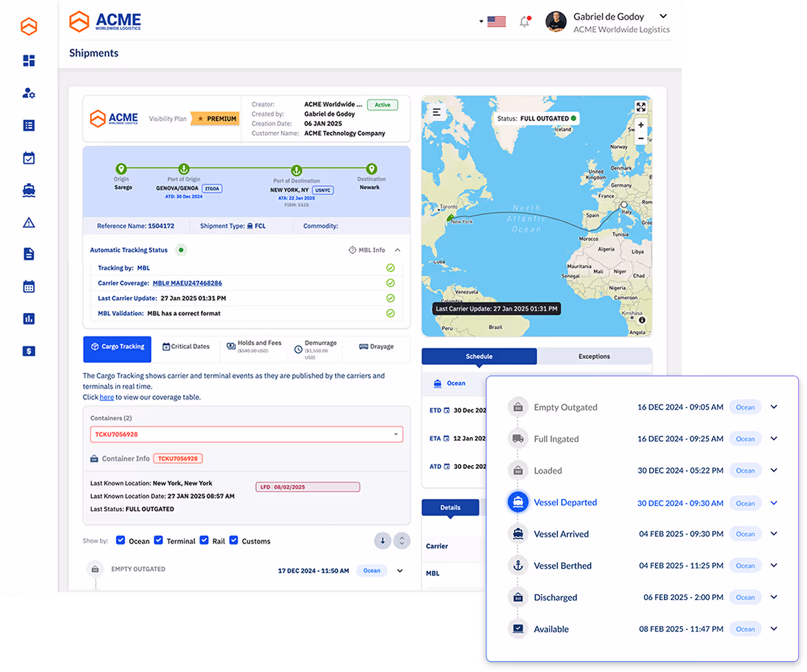Click the TCKU7056928 container info tag
807x672 pixels.
178,458
